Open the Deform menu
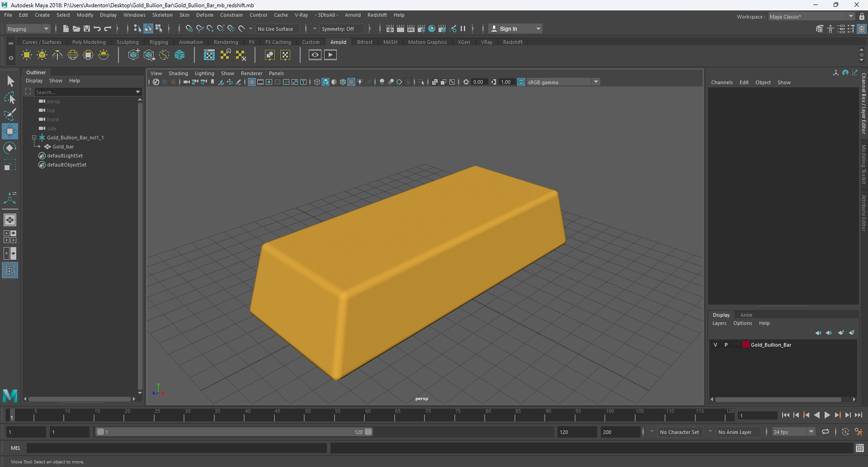868x467 pixels. (x=204, y=15)
